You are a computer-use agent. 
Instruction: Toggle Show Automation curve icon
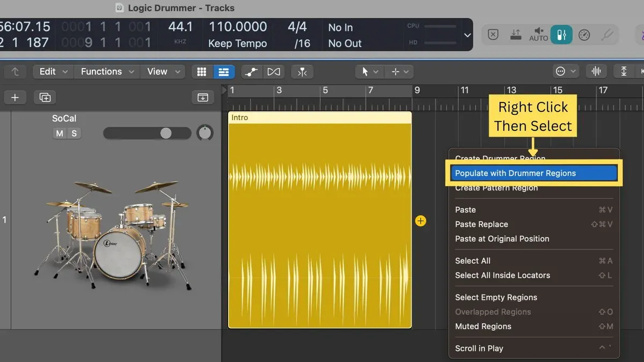(x=251, y=71)
